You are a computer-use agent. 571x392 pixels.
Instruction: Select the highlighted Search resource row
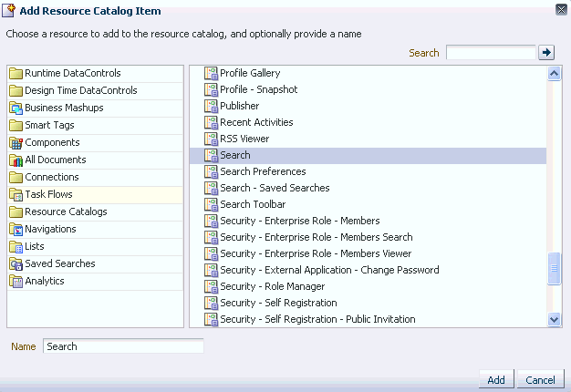[368, 155]
